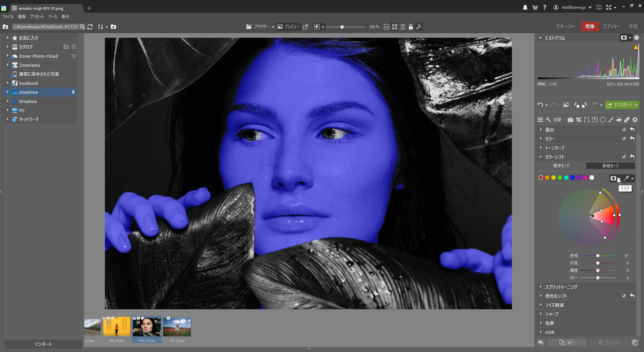Toggle the zoom lock padlock icon
This screenshot has height=352, width=644.
pos(411,27)
